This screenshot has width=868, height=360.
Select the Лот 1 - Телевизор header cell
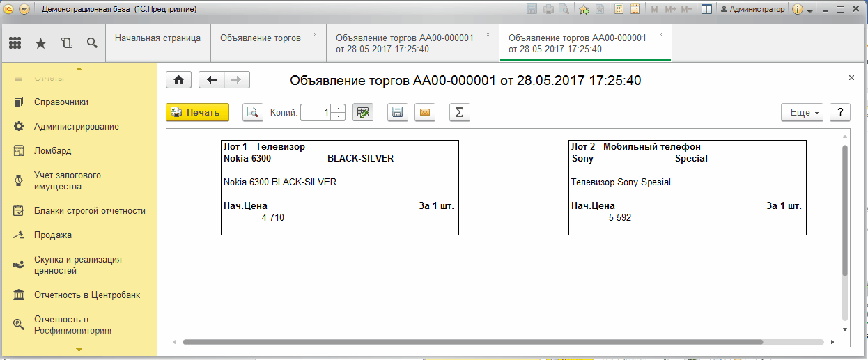340,146
